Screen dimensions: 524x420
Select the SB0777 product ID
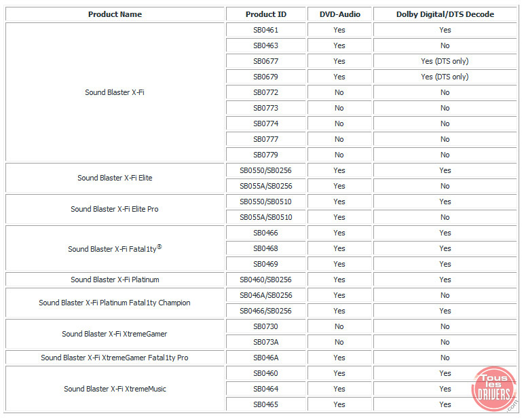tap(265, 139)
